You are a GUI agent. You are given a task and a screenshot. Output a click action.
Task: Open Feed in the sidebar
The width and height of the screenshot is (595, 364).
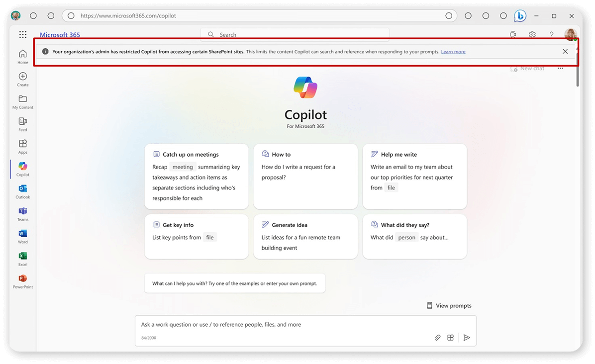pos(23,124)
